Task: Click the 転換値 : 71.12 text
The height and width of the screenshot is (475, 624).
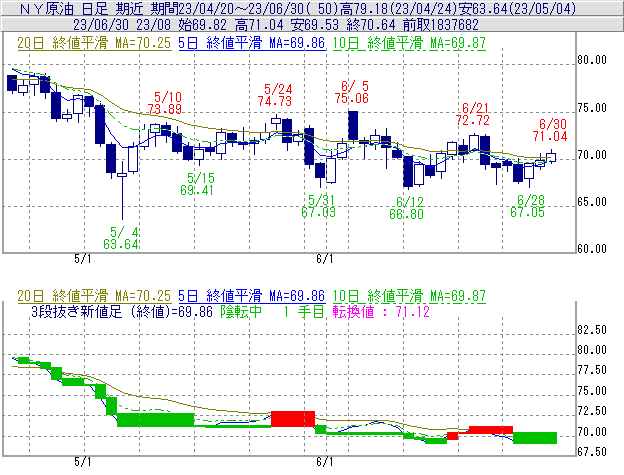Action: tap(381, 311)
